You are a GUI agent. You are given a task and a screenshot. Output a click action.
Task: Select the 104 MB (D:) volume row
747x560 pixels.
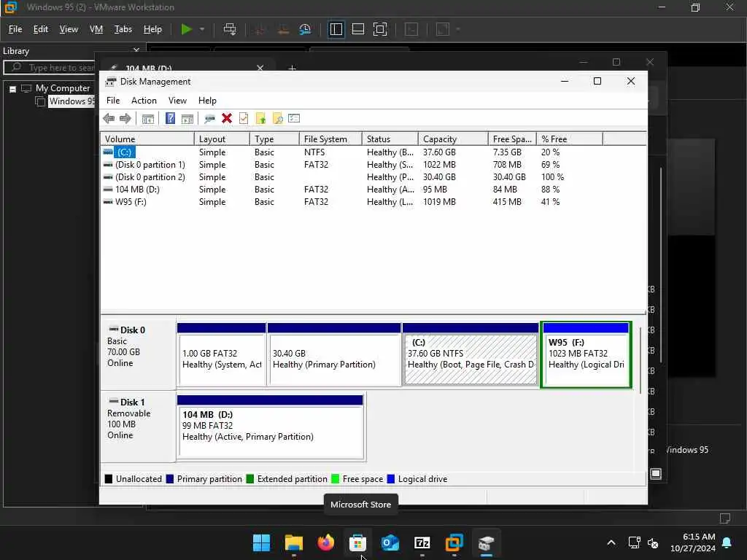[x=373, y=190]
